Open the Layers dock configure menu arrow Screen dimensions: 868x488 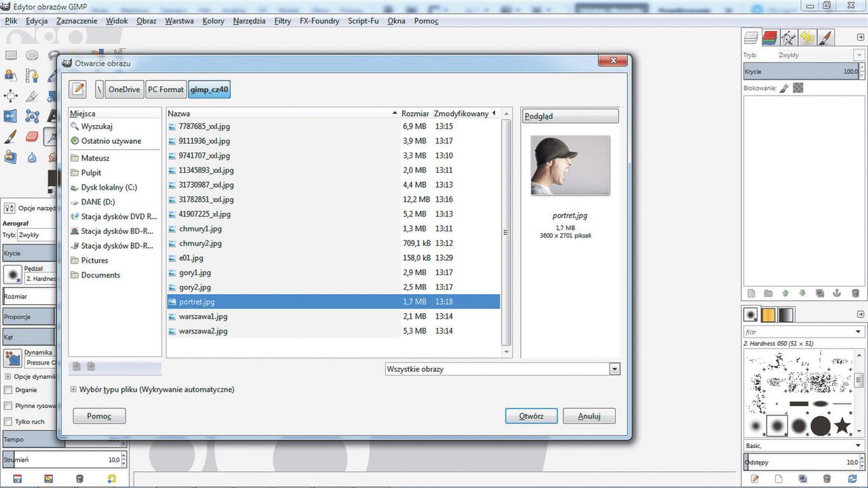tap(861, 37)
